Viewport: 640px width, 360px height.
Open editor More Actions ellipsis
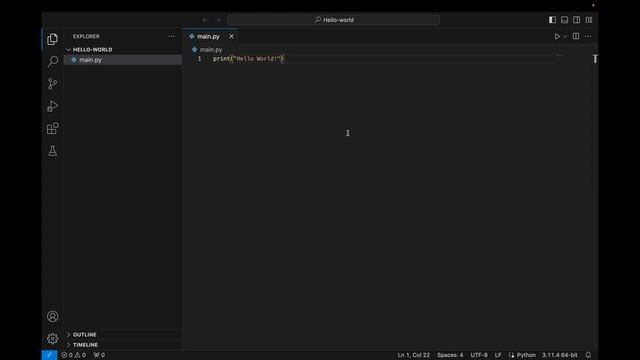point(588,36)
